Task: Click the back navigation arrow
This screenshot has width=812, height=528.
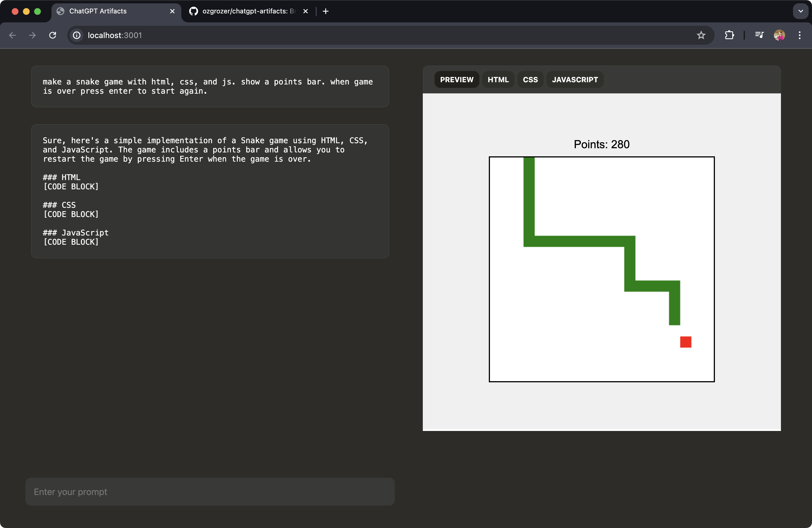Action: [x=13, y=35]
